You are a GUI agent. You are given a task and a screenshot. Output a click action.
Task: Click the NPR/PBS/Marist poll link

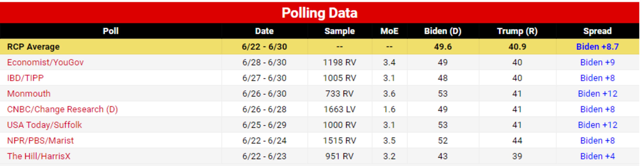40,141
